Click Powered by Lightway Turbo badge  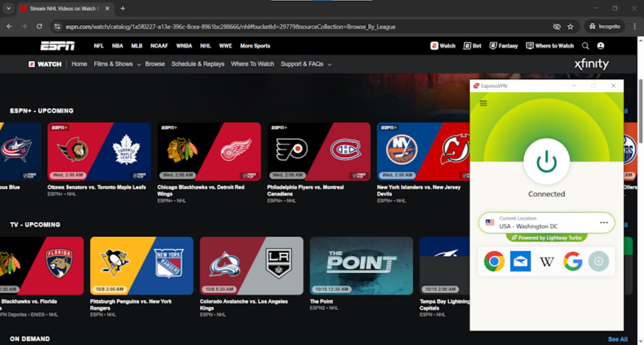(546, 237)
